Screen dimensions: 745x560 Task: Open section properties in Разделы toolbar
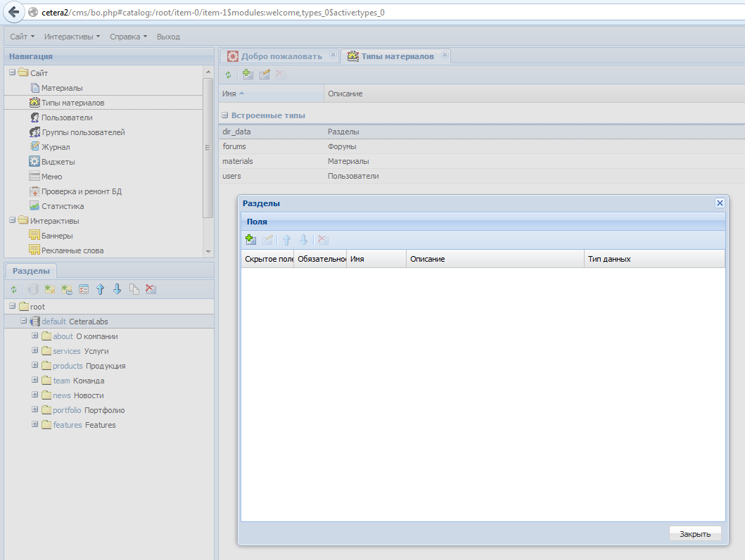[x=84, y=289]
